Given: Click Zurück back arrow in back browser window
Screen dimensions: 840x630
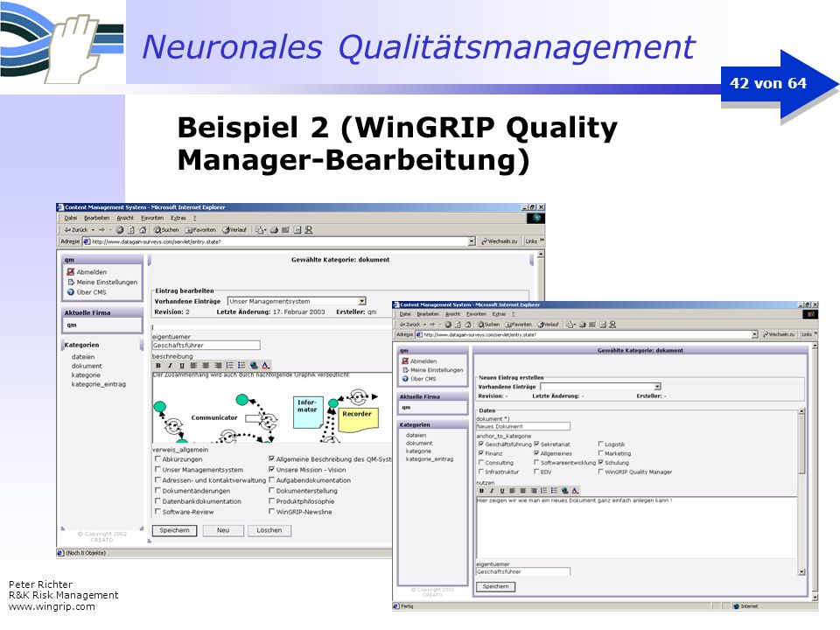Looking at the screenshot, I should click(x=76, y=230).
